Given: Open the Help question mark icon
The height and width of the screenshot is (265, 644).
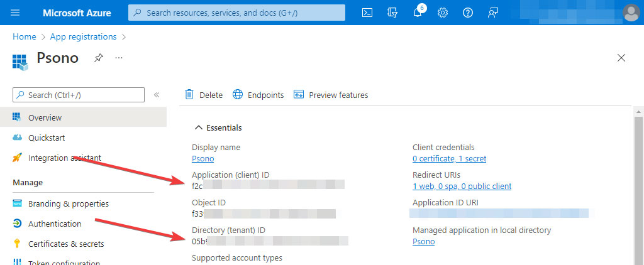Looking at the screenshot, I should click(468, 13).
